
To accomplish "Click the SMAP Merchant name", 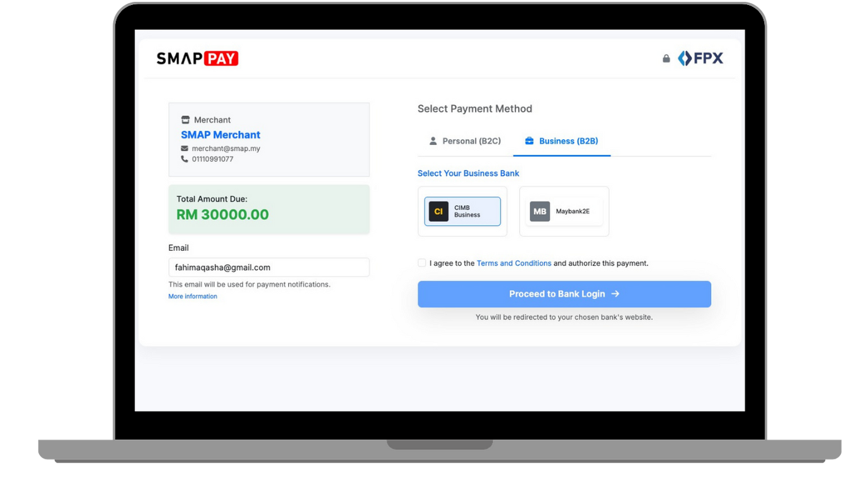I will pyautogui.click(x=220, y=135).
